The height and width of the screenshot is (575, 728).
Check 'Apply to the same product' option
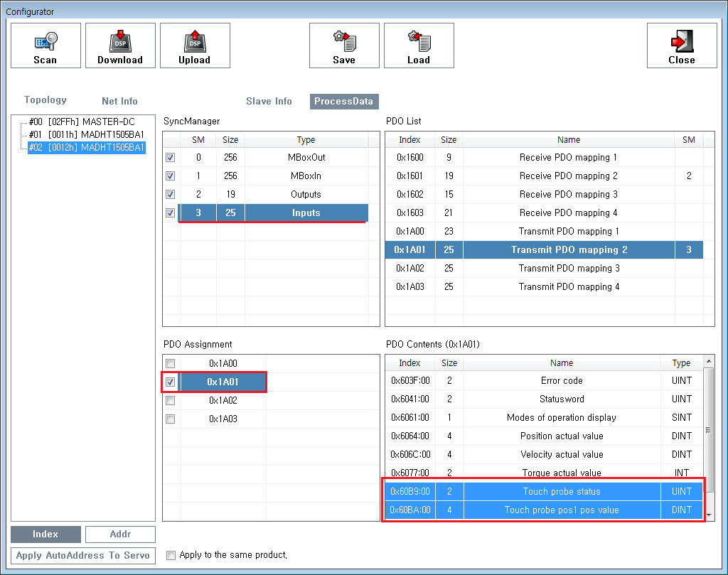pyautogui.click(x=171, y=555)
